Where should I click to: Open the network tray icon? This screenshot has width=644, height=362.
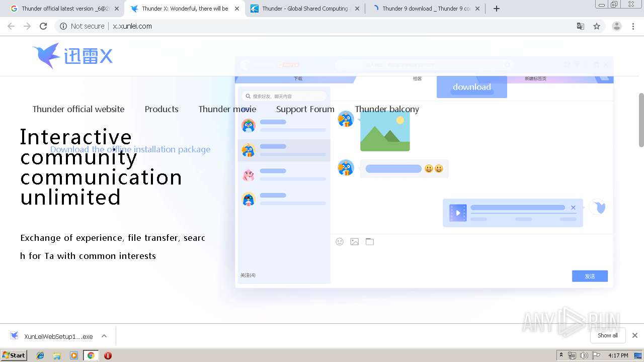572,355
